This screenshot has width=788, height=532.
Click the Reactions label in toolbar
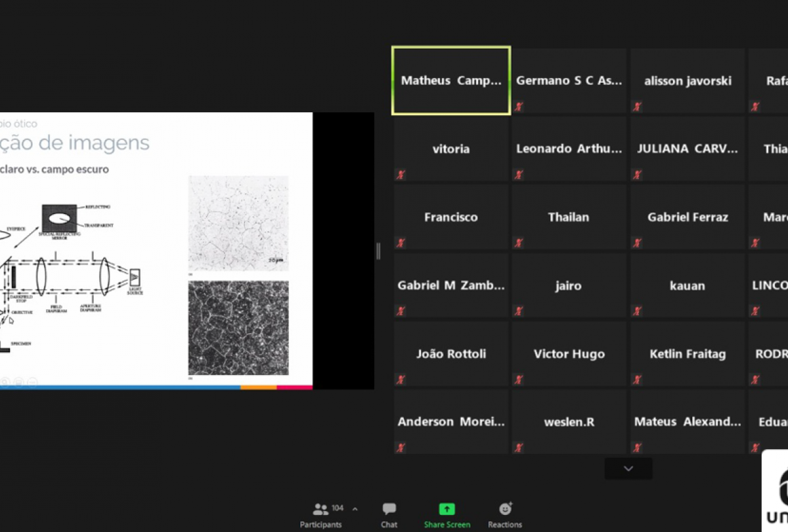click(x=505, y=525)
